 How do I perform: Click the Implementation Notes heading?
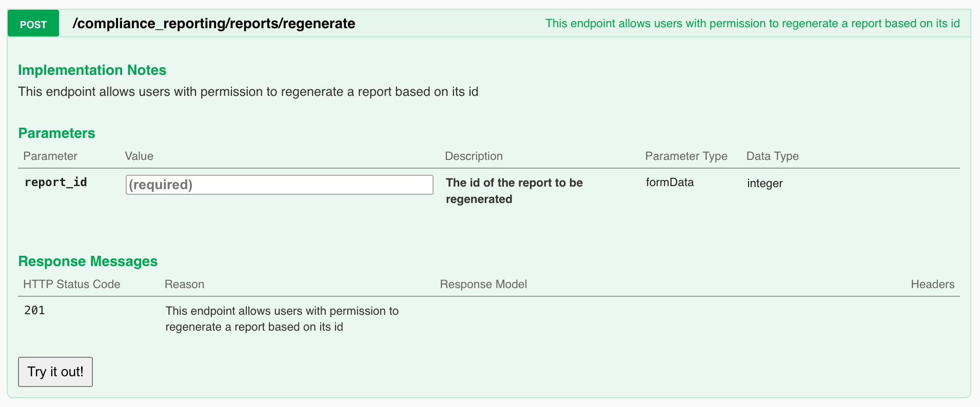point(92,70)
